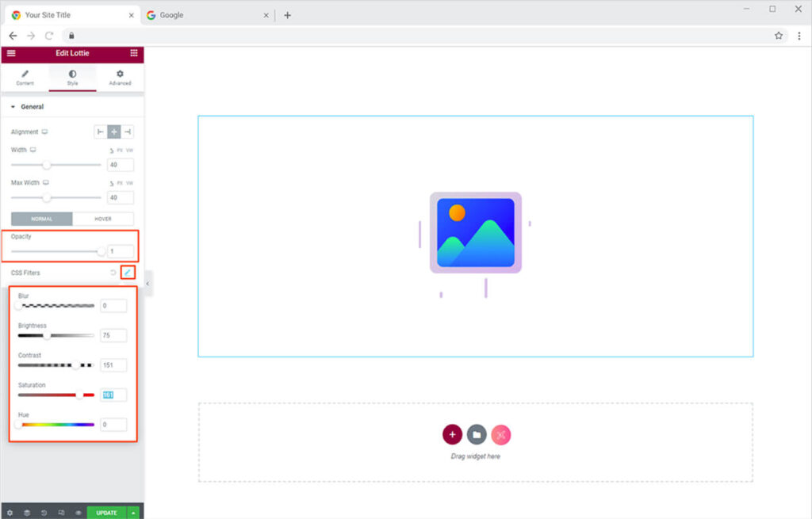Click the Brightness value input field

pyautogui.click(x=113, y=335)
